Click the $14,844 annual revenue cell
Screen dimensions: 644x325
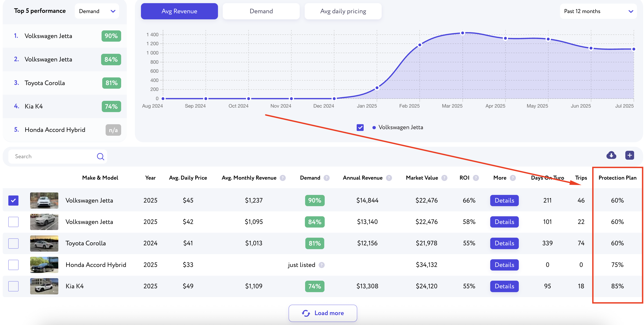pos(367,201)
